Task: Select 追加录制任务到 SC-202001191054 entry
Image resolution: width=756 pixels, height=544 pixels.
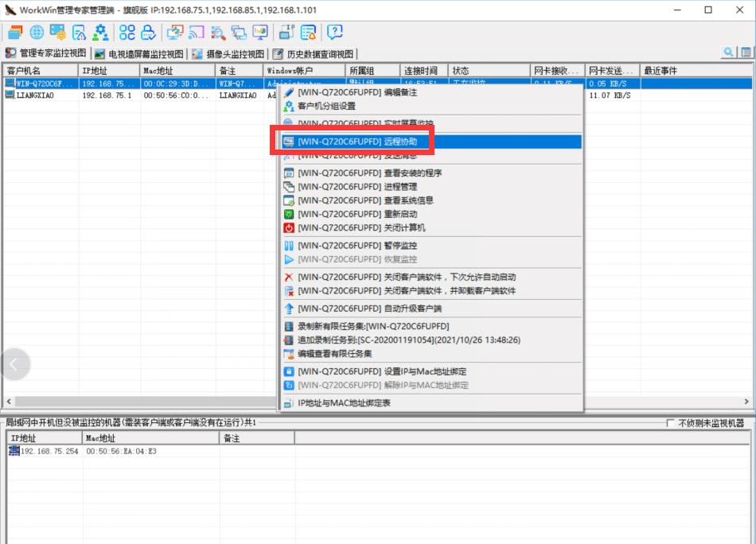Action: [431, 340]
